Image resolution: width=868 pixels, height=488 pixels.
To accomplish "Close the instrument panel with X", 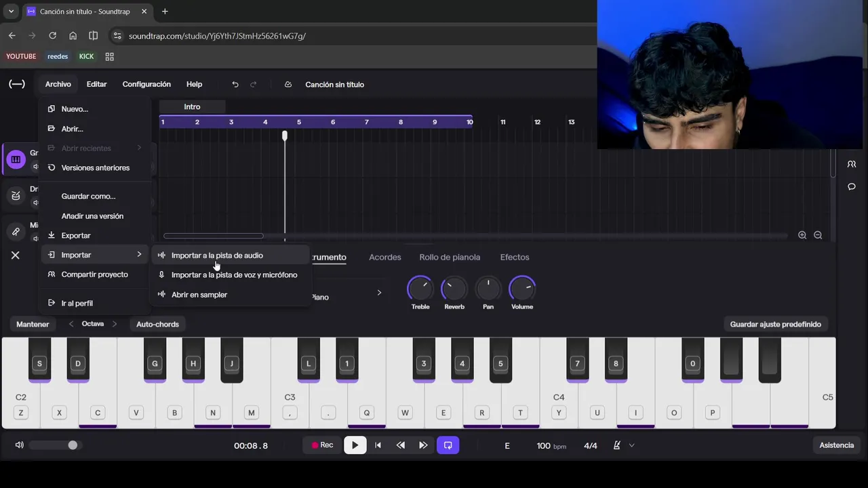I will pyautogui.click(x=15, y=256).
